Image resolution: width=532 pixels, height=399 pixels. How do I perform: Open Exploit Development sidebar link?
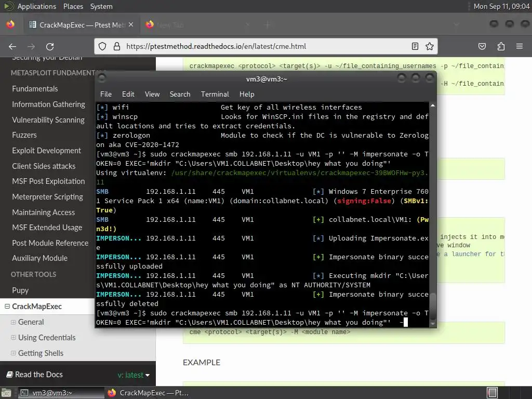(46, 151)
